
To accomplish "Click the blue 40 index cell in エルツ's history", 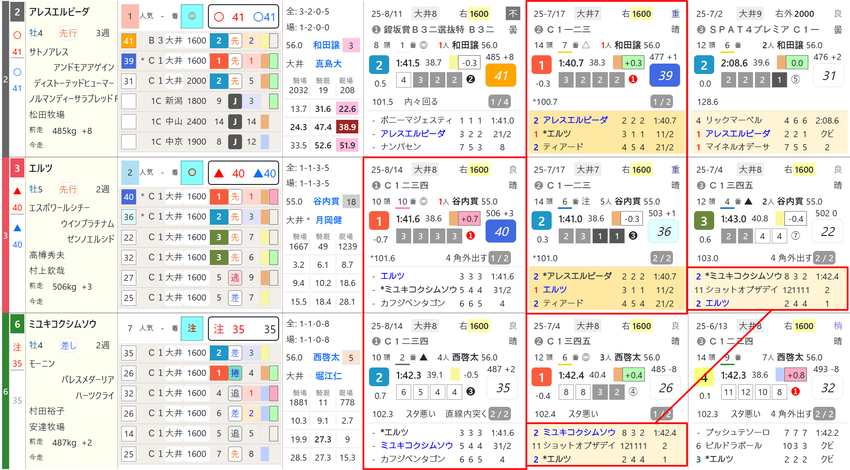I will point(128,197).
